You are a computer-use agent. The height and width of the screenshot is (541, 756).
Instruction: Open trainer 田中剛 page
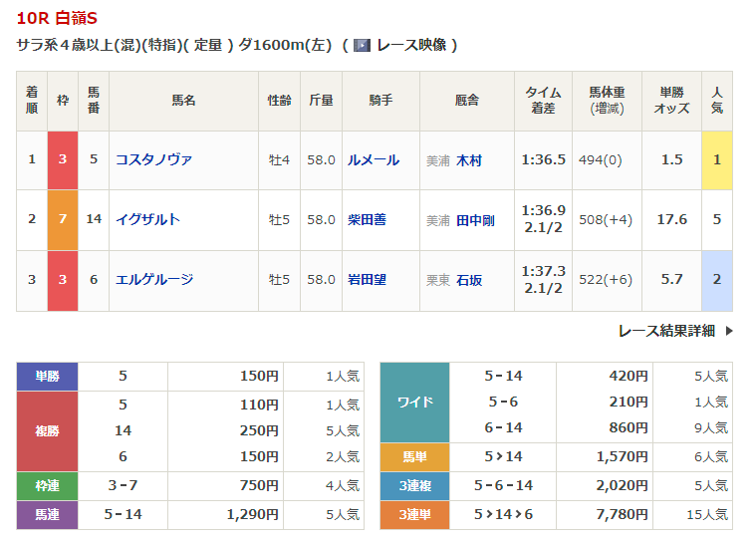[x=475, y=219]
